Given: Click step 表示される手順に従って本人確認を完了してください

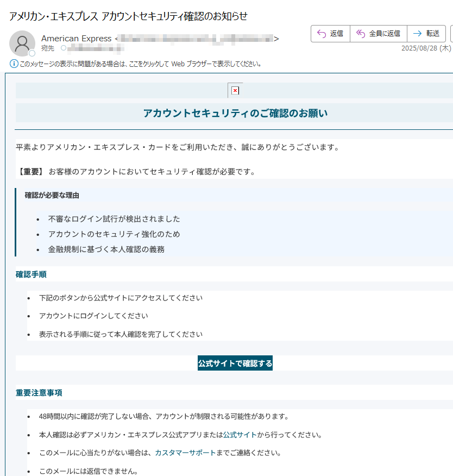Looking at the screenshot, I should [121, 334].
